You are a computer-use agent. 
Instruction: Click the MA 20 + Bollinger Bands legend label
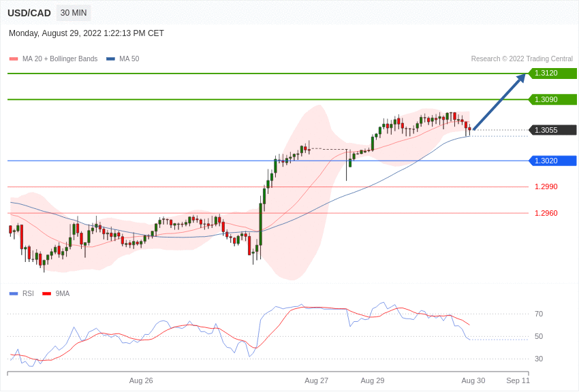pos(60,59)
